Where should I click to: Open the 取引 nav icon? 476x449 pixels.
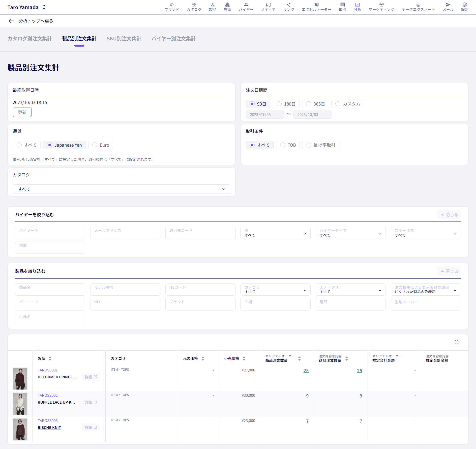342,7
